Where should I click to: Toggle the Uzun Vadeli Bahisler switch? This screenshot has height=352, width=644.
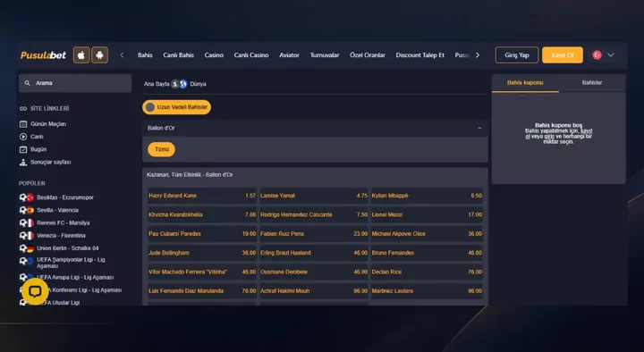tap(150, 107)
